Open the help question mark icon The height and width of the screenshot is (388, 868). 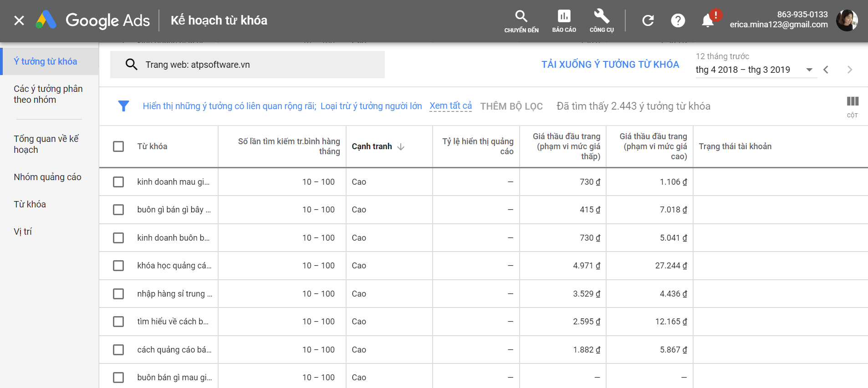[678, 20]
